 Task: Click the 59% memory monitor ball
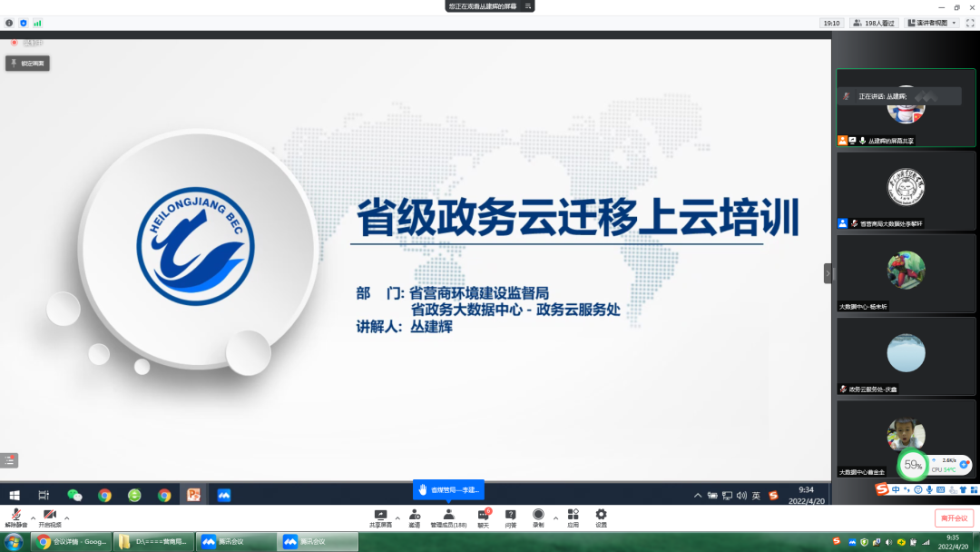coord(913,465)
